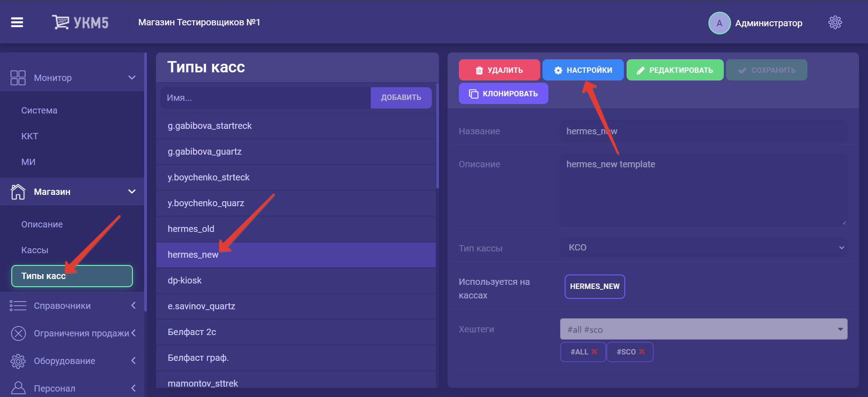The height and width of the screenshot is (397, 868).
Task: Click the КЛОНИРОВАТЬ button
Action: (503, 94)
